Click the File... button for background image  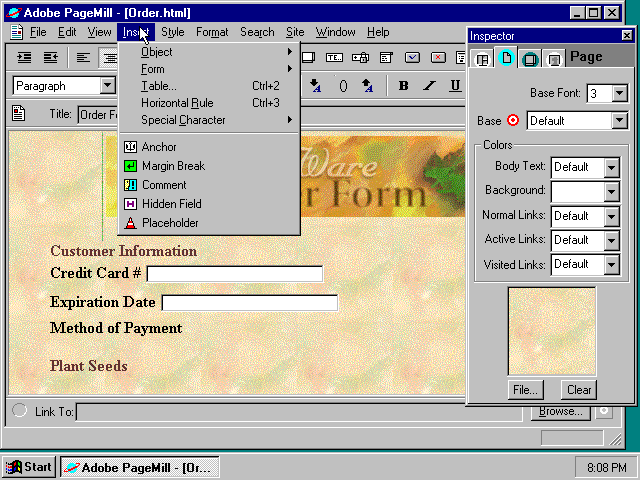[x=526, y=390]
